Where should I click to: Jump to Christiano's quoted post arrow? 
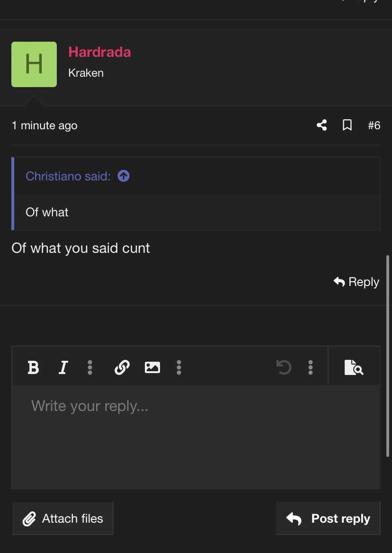click(x=124, y=176)
